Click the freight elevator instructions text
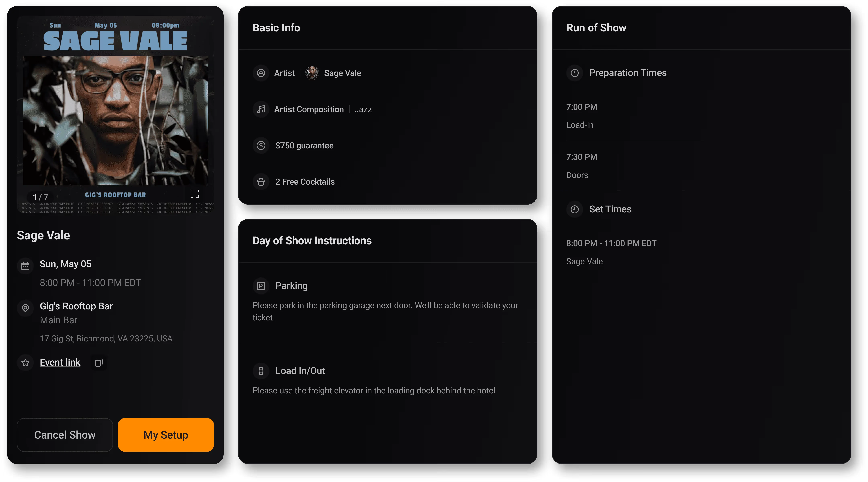868x482 pixels. point(374,390)
